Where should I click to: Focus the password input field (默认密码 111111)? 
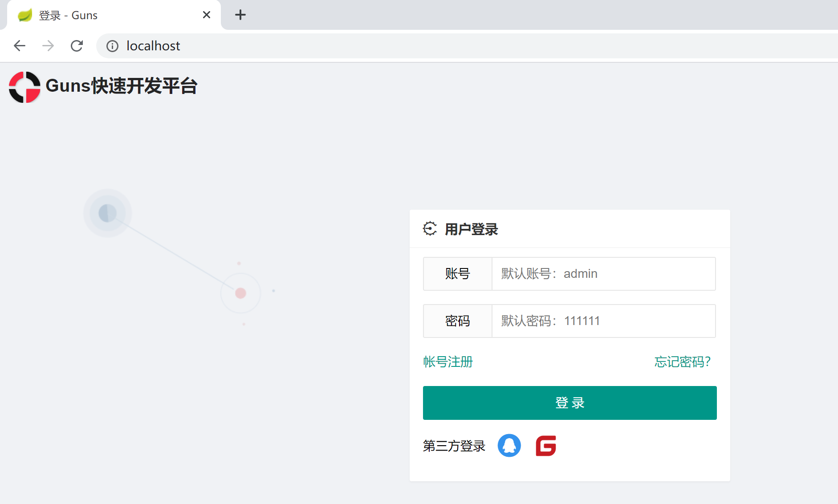tap(604, 321)
